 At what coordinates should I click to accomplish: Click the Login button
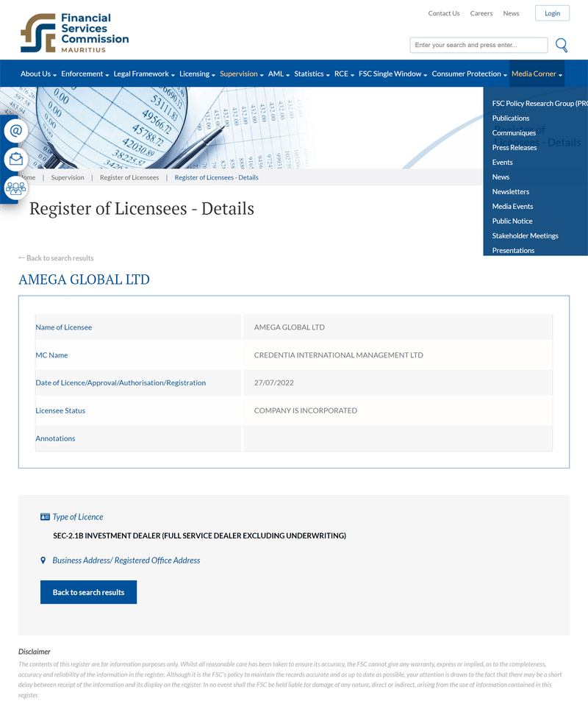[x=552, y=13]
